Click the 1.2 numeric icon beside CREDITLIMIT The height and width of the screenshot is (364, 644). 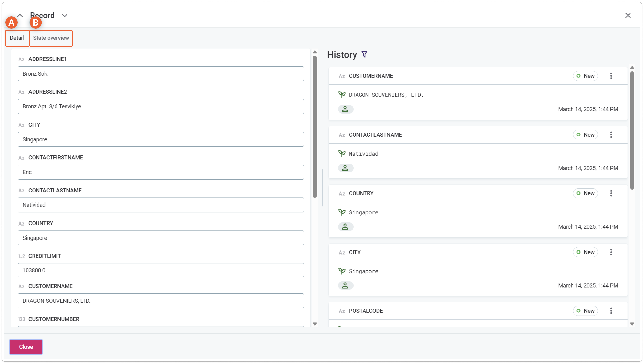tap(21, 256)
